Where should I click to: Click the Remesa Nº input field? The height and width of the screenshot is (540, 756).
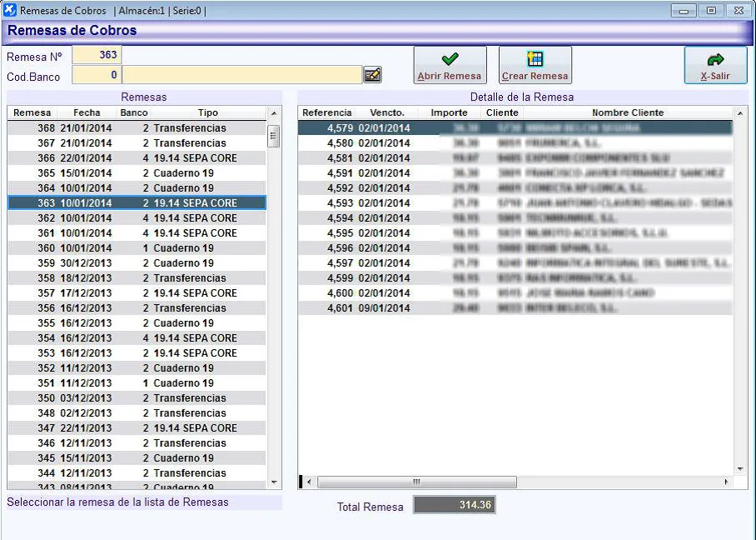click(x=97, y=55)
